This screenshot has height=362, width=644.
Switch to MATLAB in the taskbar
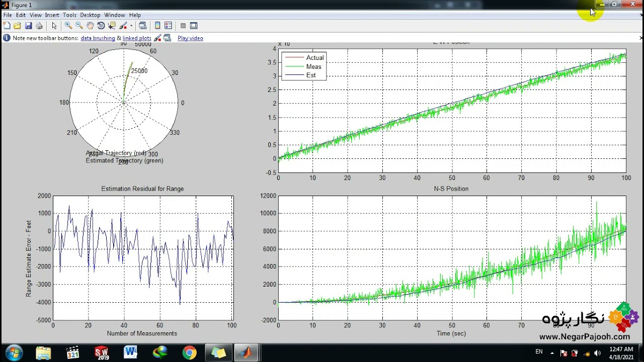point(246,352)
